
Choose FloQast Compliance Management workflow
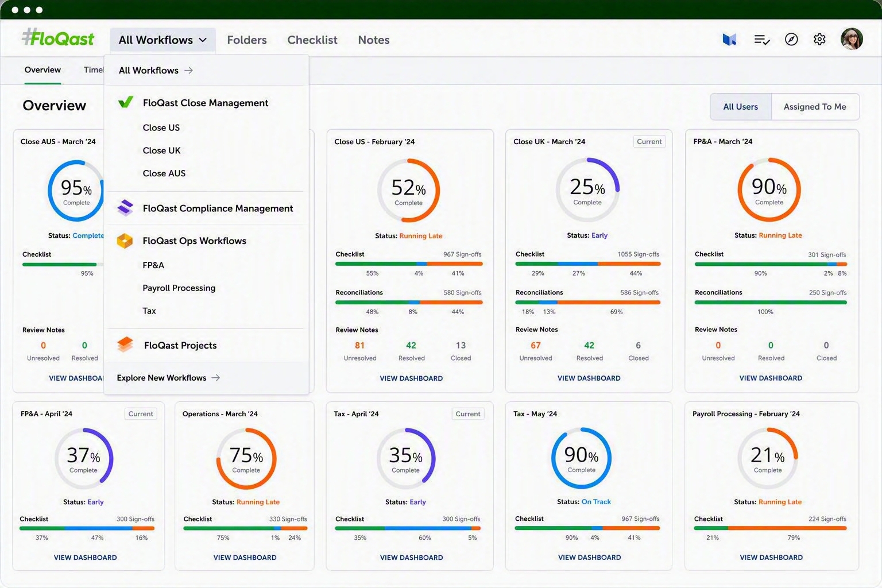[x=218, y=208]
